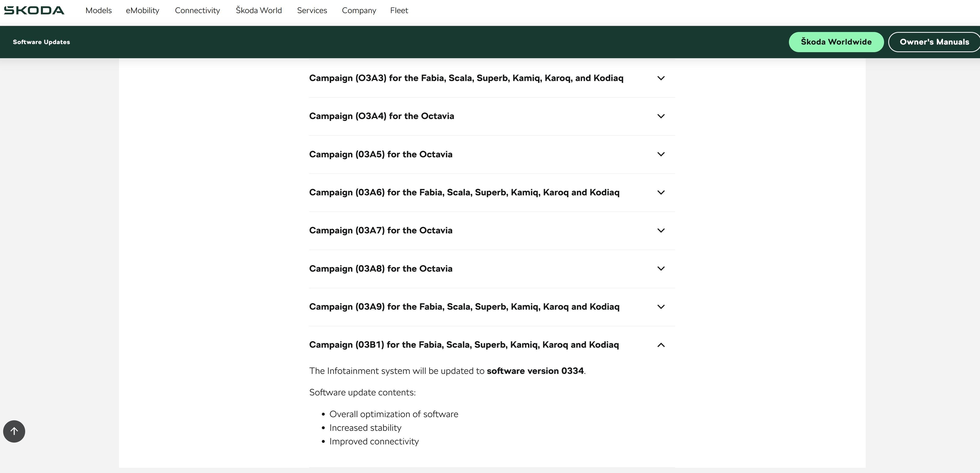Click the Software Updates heading link
Image resolution: width=980 pixels, height=473 pixels.
[x=41, y=42]
